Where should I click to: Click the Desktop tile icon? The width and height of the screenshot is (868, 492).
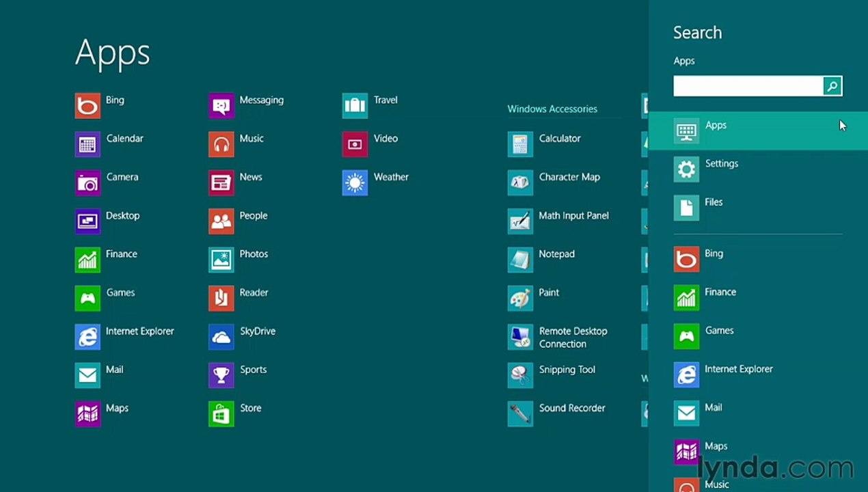pos(87,221)
